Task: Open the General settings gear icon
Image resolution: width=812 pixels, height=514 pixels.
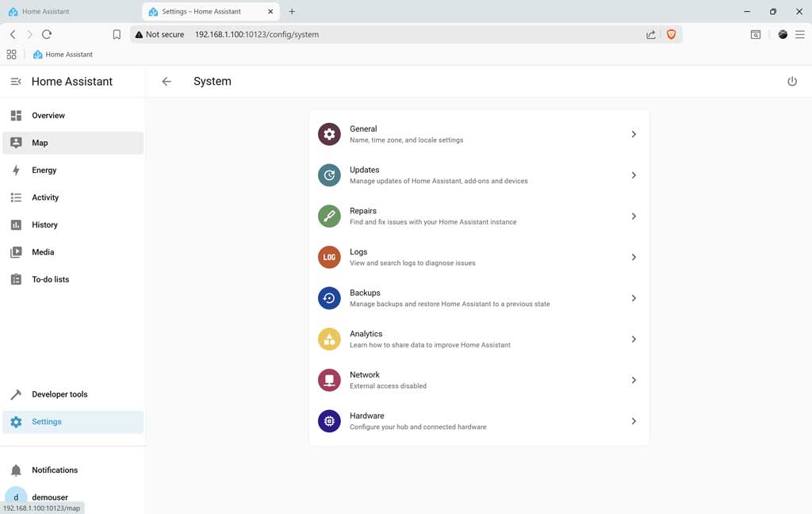Action: [x=329, y=134]
